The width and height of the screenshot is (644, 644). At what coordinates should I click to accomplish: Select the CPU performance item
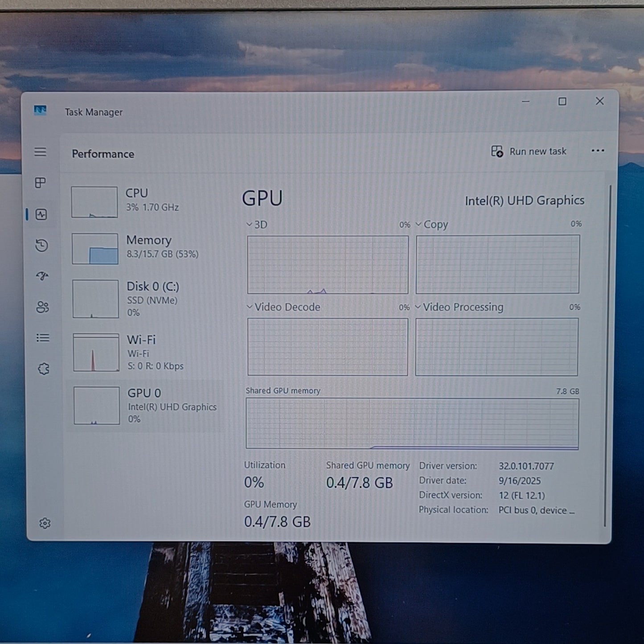145,202
